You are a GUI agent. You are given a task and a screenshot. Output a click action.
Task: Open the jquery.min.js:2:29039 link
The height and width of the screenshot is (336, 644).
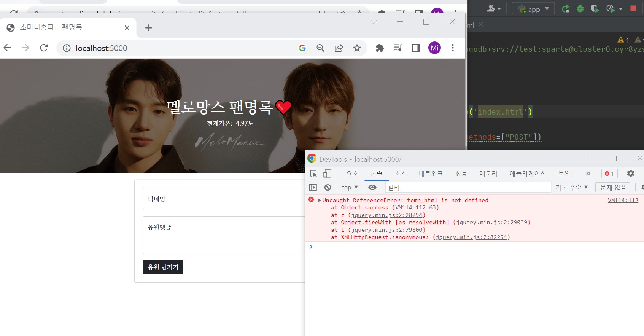[x=491, y=222]
